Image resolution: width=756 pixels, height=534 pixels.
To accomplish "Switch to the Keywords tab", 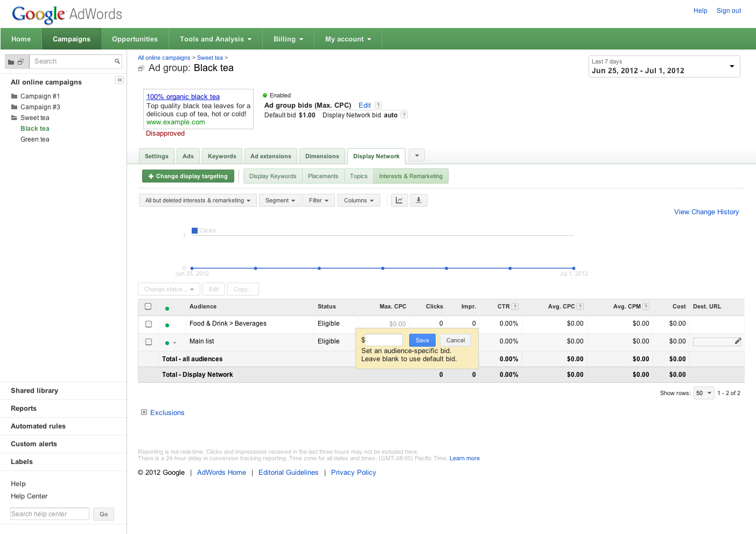I will tap(222, 156).
